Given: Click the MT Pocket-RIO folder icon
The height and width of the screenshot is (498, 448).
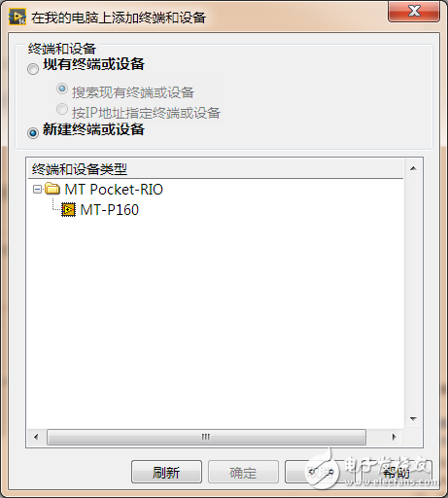Looking at the screenshot, I should click(52, 189).
